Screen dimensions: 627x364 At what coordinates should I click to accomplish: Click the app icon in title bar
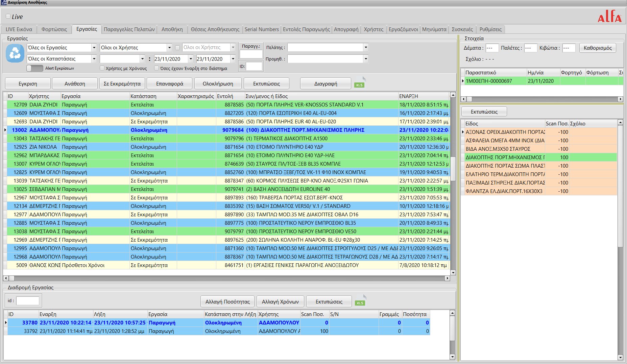coord(4,2)
